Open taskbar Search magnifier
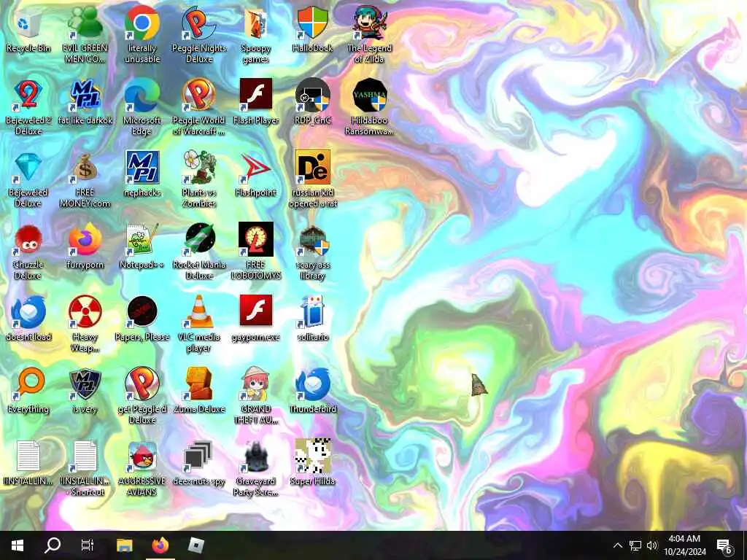This screenshot has width=747, height=560. click(53, 545)
